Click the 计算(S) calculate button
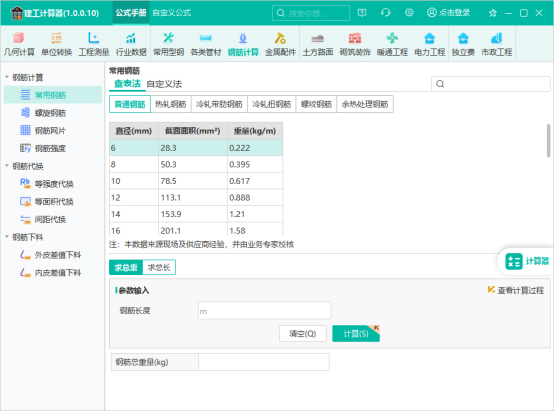This screenshot has height=412, width=554. [x=356, y=334]
